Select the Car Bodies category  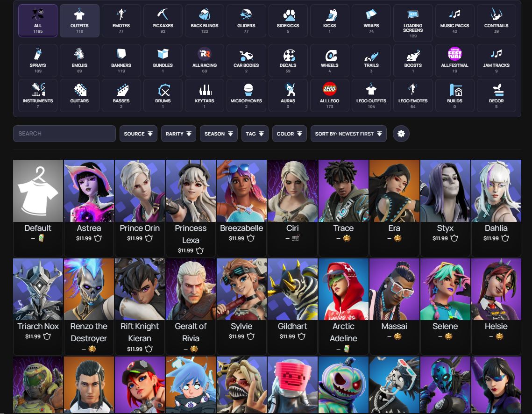tap(246, 60)
